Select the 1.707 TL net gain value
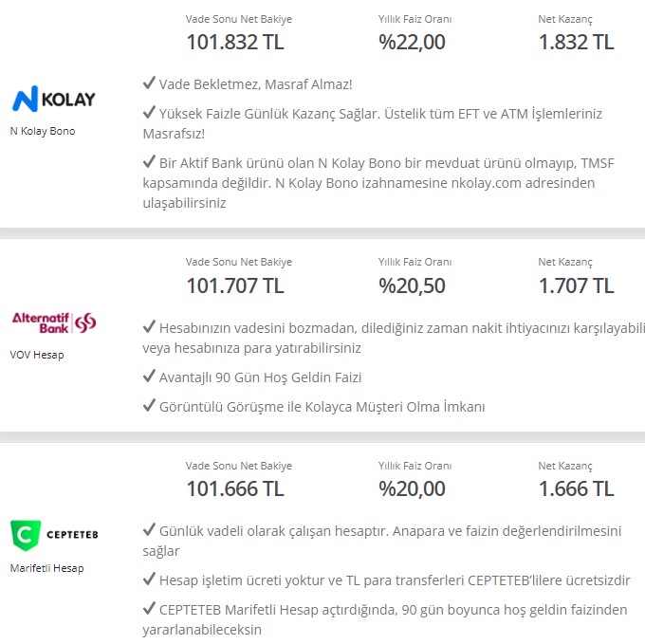 (577, 285)
